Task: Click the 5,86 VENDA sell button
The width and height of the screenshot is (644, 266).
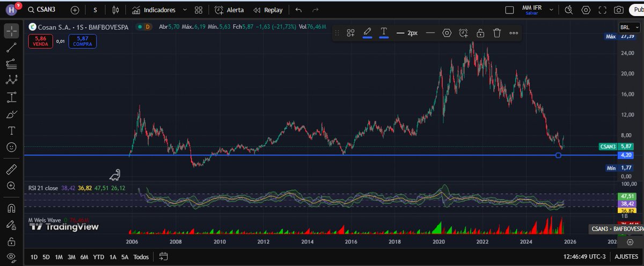Action: point(41,41)
